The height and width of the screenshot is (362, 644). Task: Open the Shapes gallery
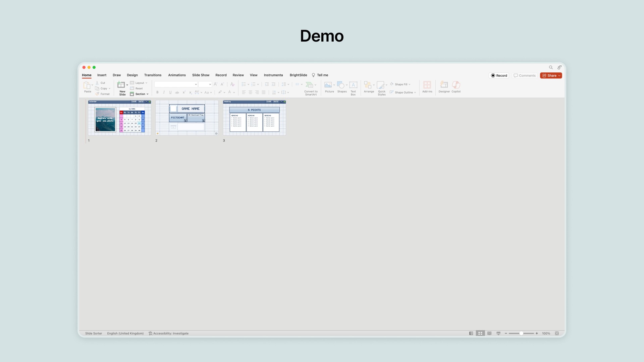tap(341, 85)
